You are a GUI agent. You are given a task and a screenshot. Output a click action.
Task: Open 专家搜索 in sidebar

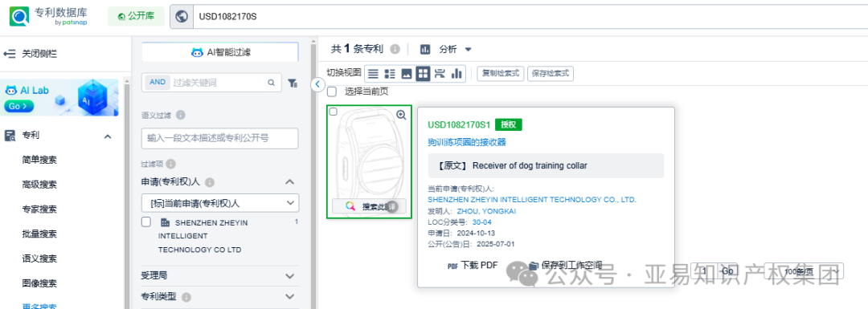click(x=39, y=209)
